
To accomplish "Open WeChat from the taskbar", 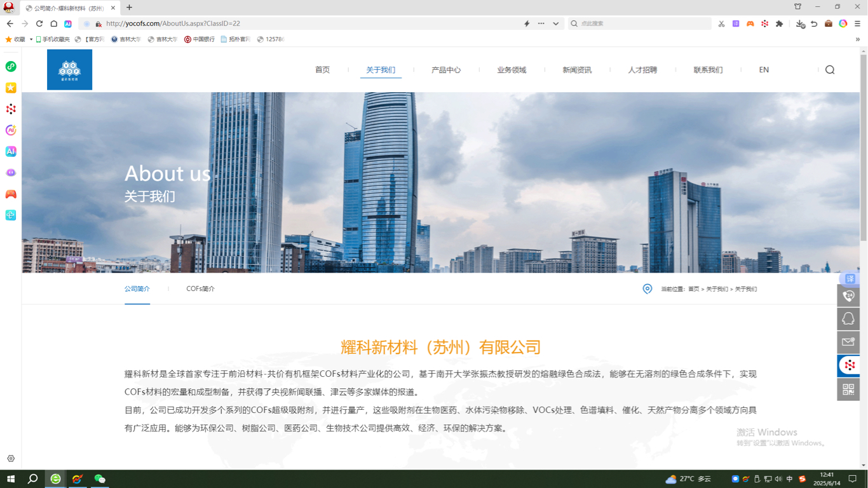I will (100, 479).
